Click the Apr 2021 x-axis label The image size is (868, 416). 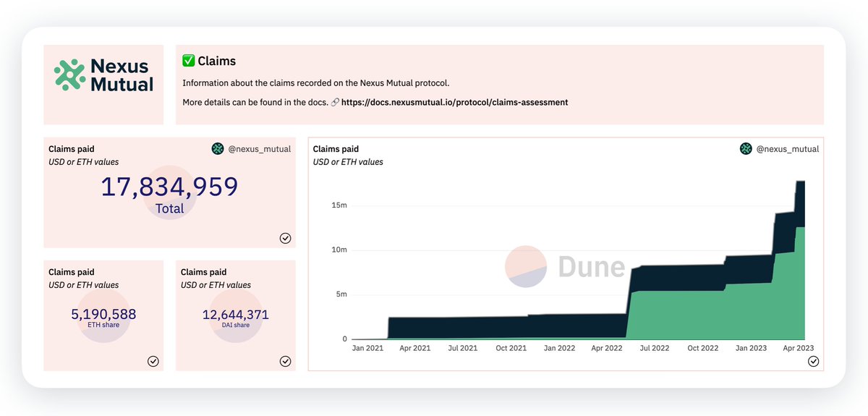tap(415, 348)
